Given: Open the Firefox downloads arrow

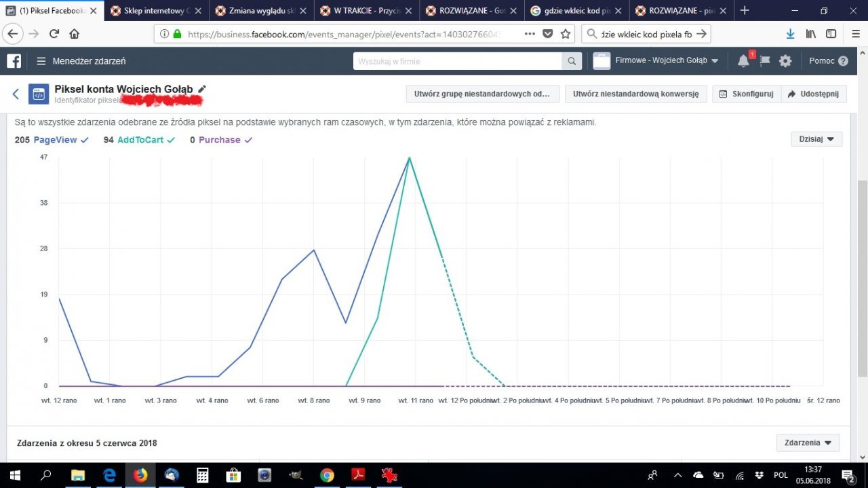Looking at the screenshot, I should click(x=790, y=34).
